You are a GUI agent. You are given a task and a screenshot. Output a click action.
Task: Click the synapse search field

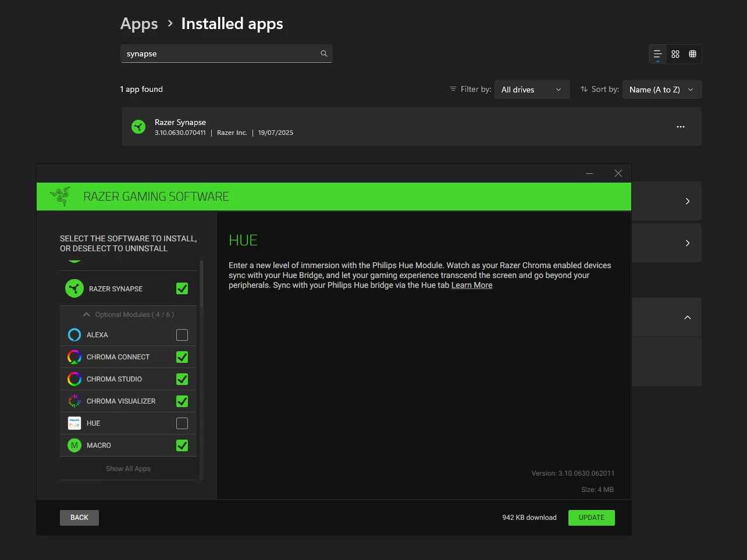[226, 53]
